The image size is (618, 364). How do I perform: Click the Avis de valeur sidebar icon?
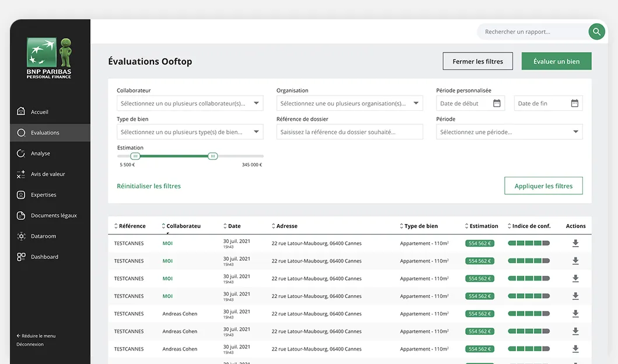coord(20,174)
